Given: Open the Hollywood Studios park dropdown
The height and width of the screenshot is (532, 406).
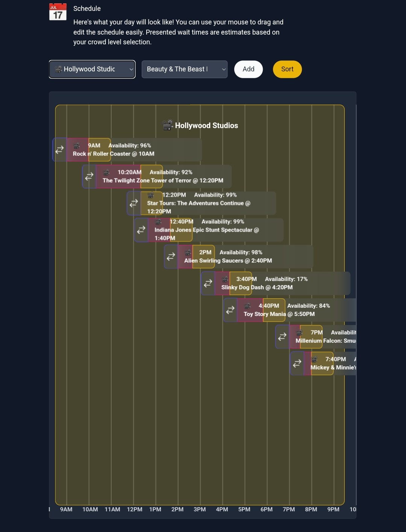Looking at the screenshot, I should (92, 69).
